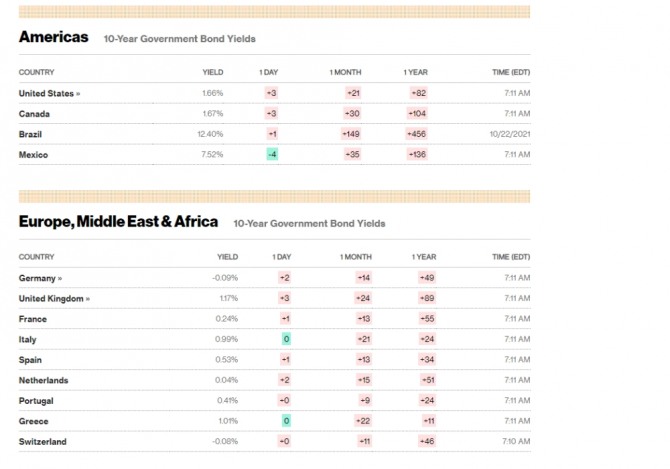
Task: Open the Germany bond link
Action: tap(39, 278)
